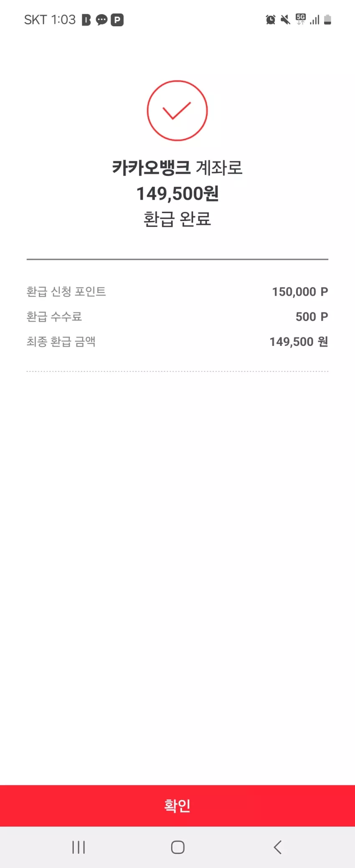355x868 pixels.
Task: Tap the 환급 신청 포인트 label
Action: click(66, 292)
